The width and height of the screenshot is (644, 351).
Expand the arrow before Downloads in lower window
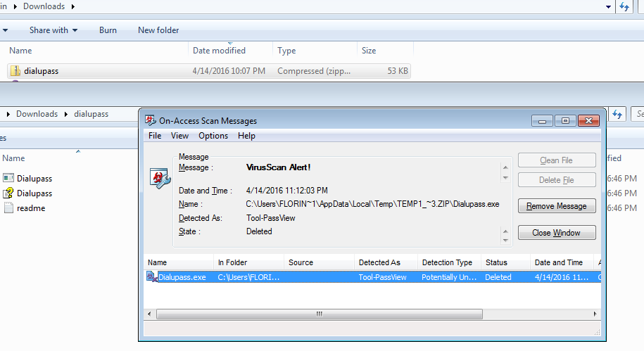(8, 114)
